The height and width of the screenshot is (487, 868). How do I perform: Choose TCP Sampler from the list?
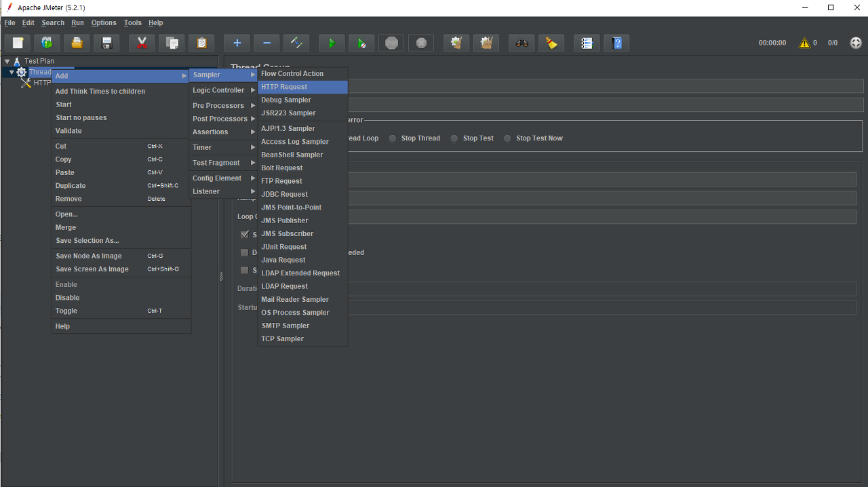pos(302,339)
